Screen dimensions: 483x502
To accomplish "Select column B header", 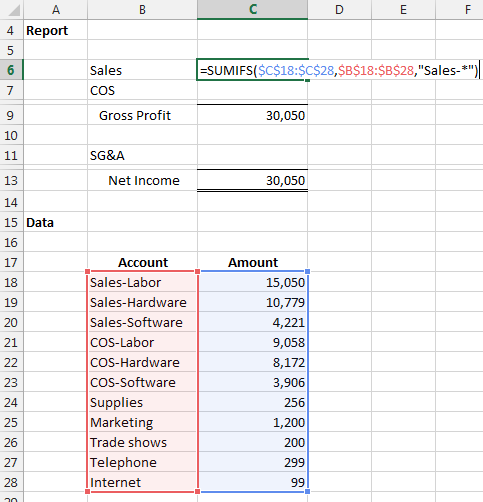I will (142, 9).
